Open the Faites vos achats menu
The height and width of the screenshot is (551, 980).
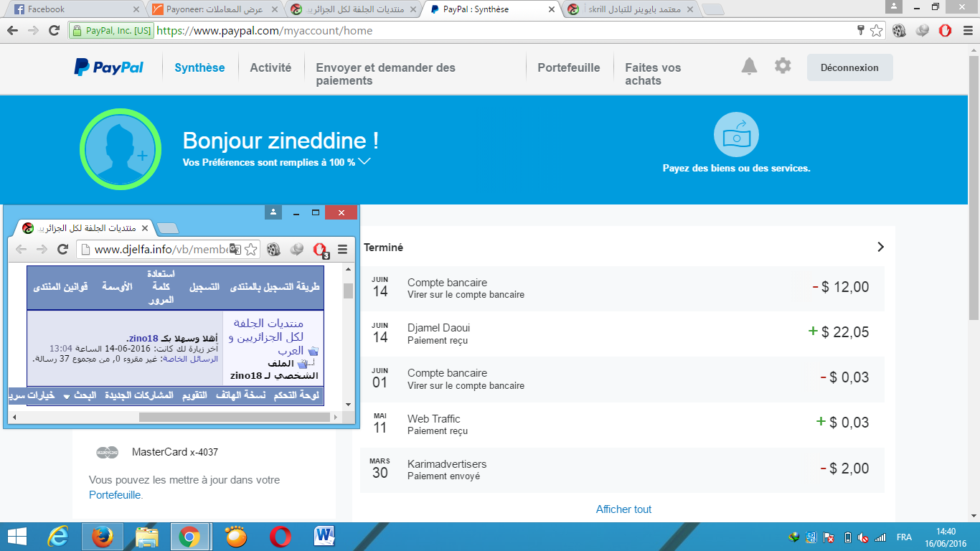[653, 74]
